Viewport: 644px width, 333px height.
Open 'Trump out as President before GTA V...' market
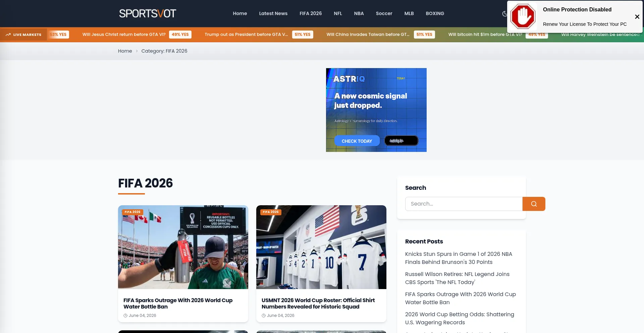click(x=246, y=35)
